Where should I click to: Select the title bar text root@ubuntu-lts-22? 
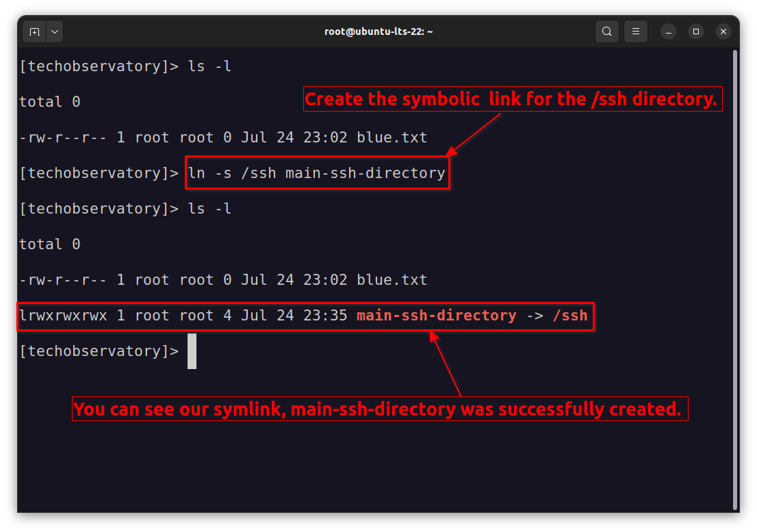[x=378, y=31]
